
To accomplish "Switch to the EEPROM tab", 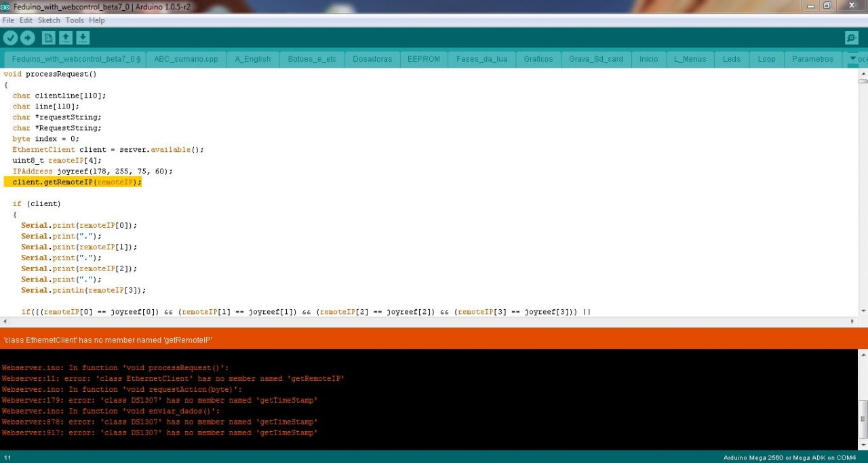I will pyautogui.click(x=424, y=59).
